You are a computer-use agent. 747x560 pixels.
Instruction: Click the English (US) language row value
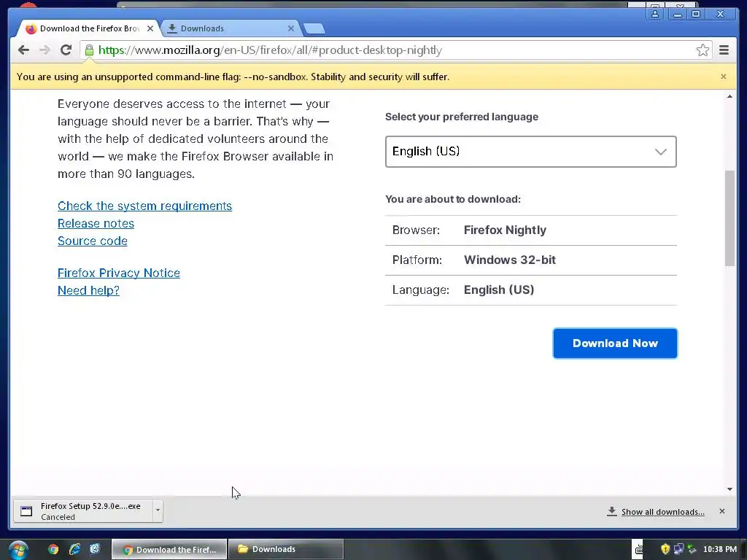[499, 290]
